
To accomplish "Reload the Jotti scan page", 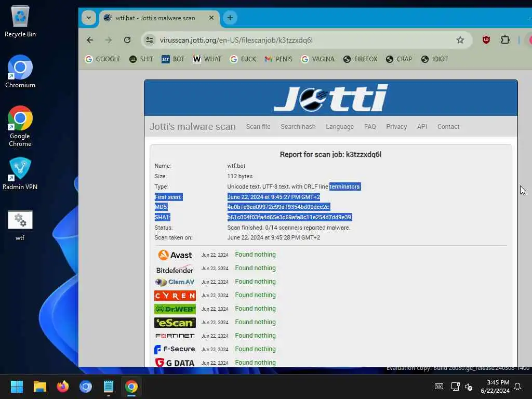I will point(127,40).
